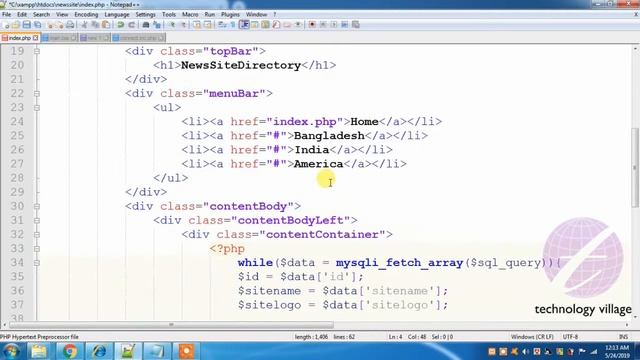The image size is (640, 360).
Task: Click 'Bangladesh' link text on line 25
Action: point(329,136)
